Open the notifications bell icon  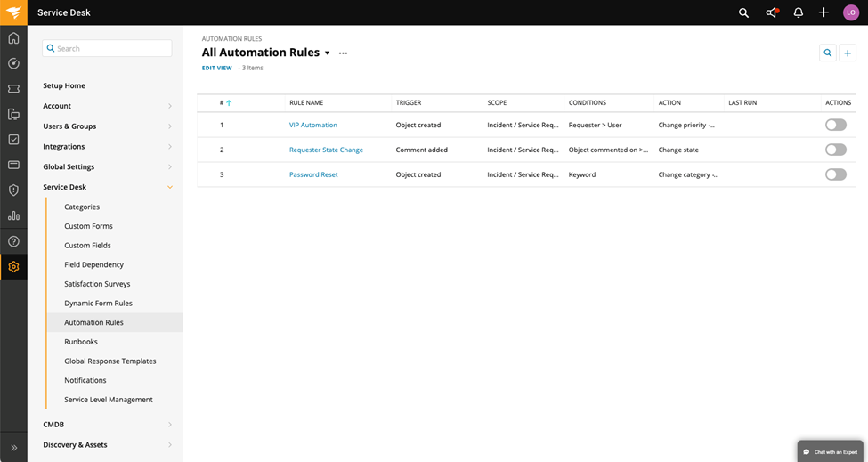[x=799, y=12]
